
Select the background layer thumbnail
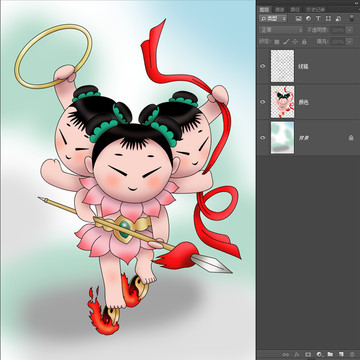(x=282, y=137)
